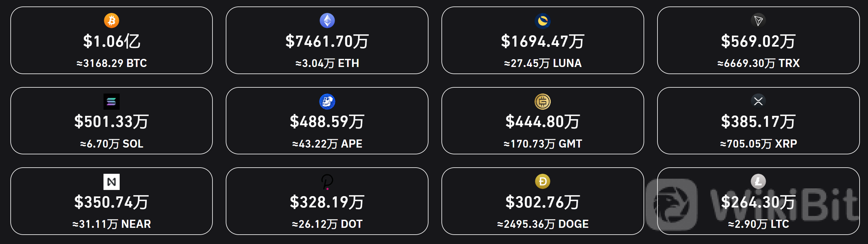Click the ≈6669.30万 TRX text
The height and width of the screenshot is (244, 868).
tap(758, 63)
